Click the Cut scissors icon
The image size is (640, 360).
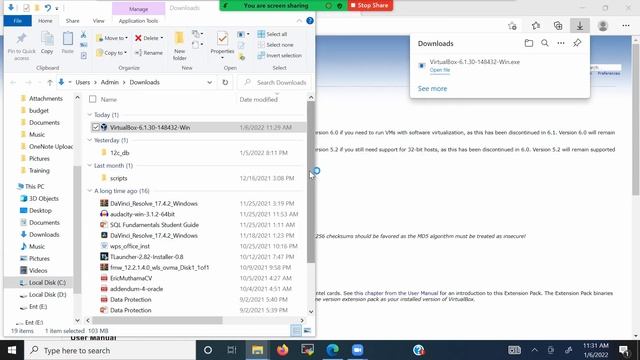pyautogui.click(x=83, y=35)
